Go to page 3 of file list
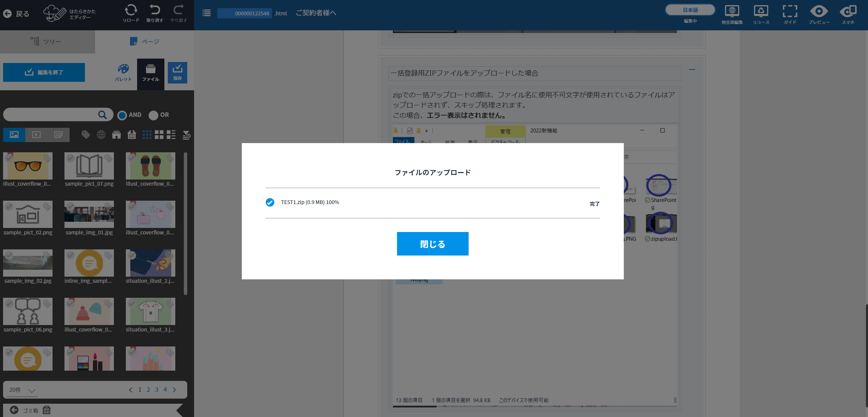 (x=157, y=390)
